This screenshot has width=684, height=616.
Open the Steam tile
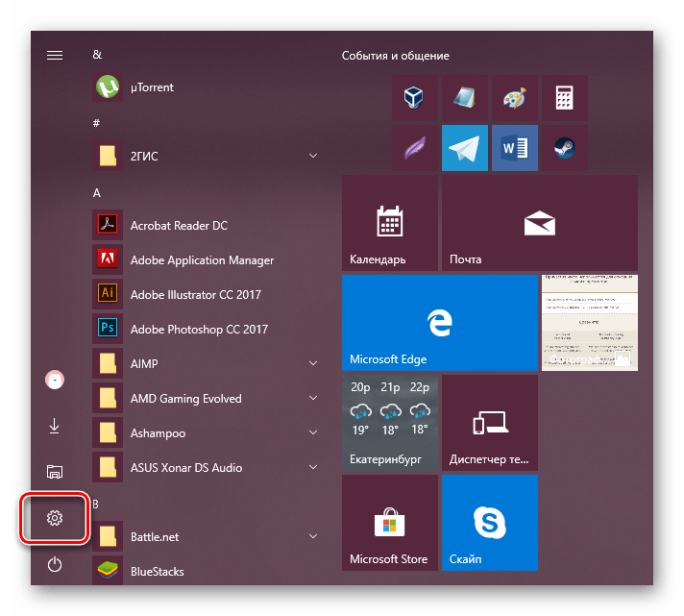[x=565, y=148]
